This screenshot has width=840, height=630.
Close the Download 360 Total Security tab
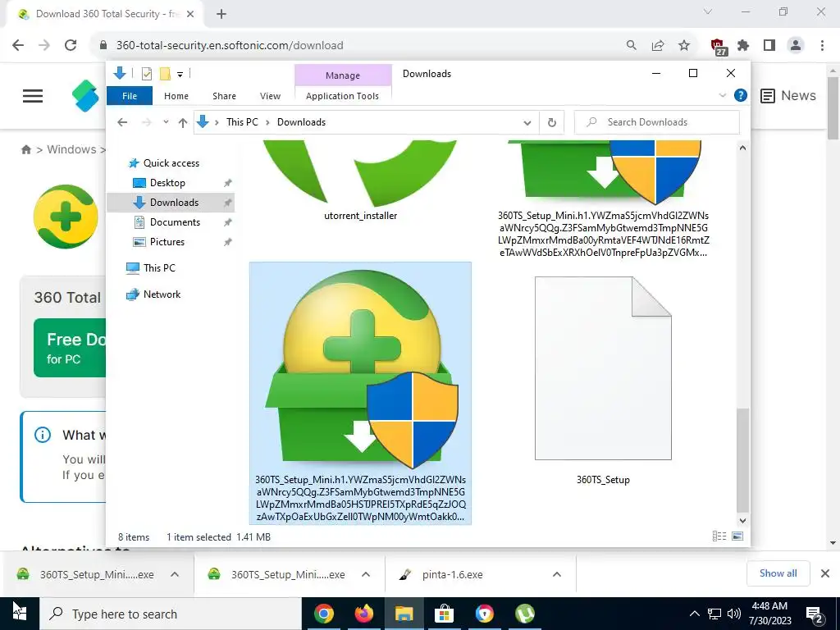click(190, 14)
